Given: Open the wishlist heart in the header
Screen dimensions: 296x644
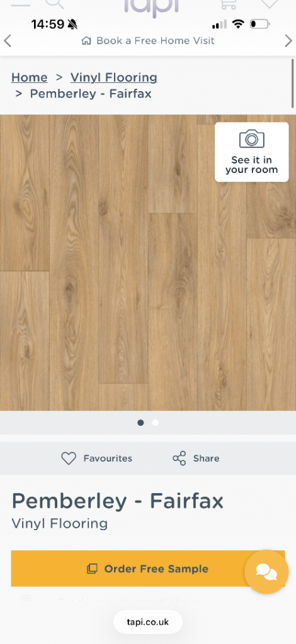Looking at the screenshot, I should point(270,3).
